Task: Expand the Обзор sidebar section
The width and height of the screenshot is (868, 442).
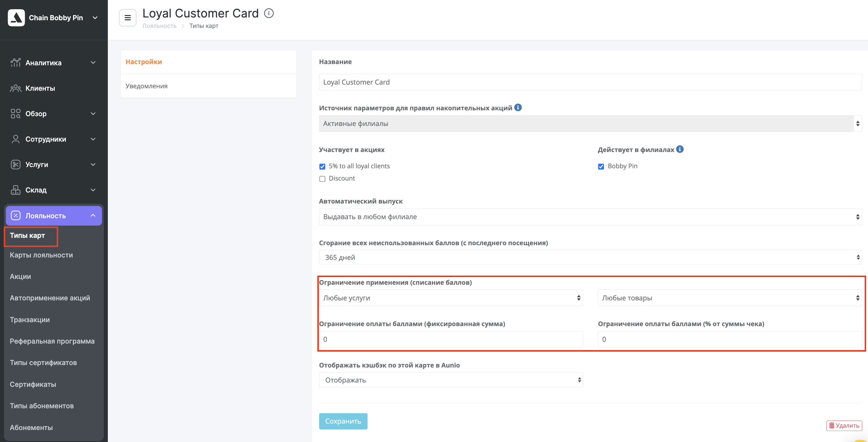Action: point(93,114)
